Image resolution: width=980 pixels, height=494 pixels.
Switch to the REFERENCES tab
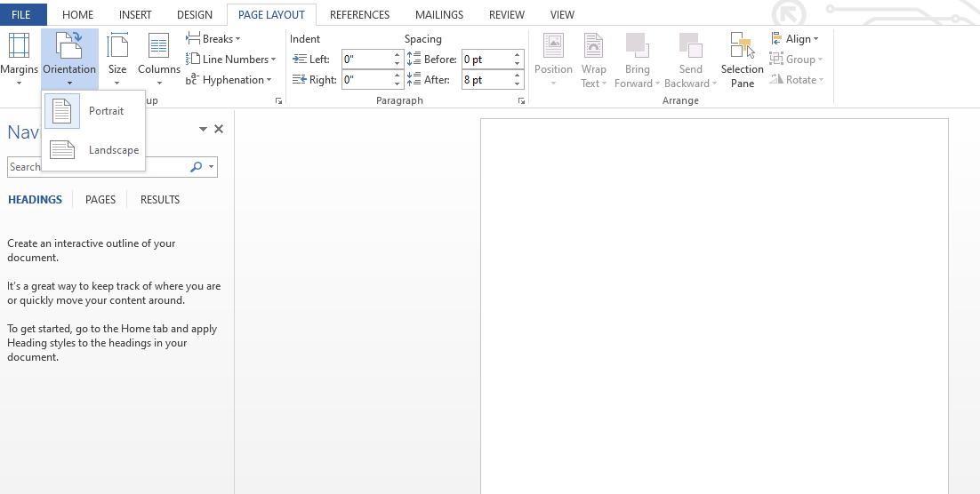(359, 14)
